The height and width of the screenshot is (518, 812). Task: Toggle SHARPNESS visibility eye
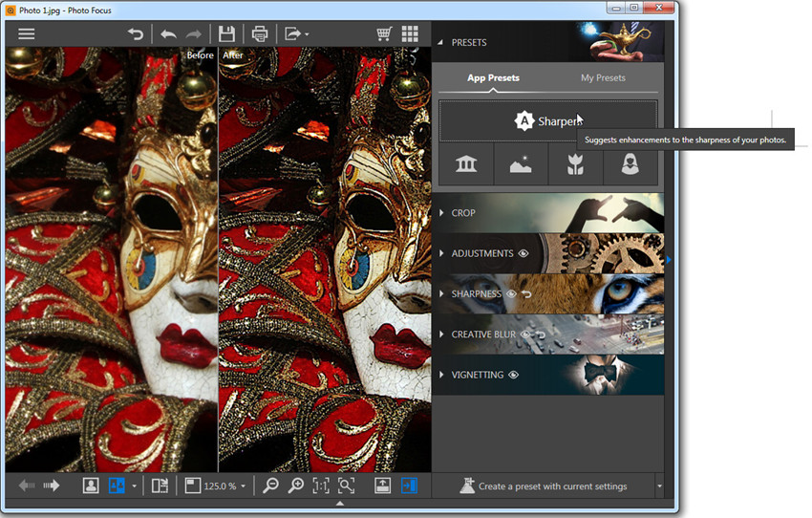(x=511, y=293)
